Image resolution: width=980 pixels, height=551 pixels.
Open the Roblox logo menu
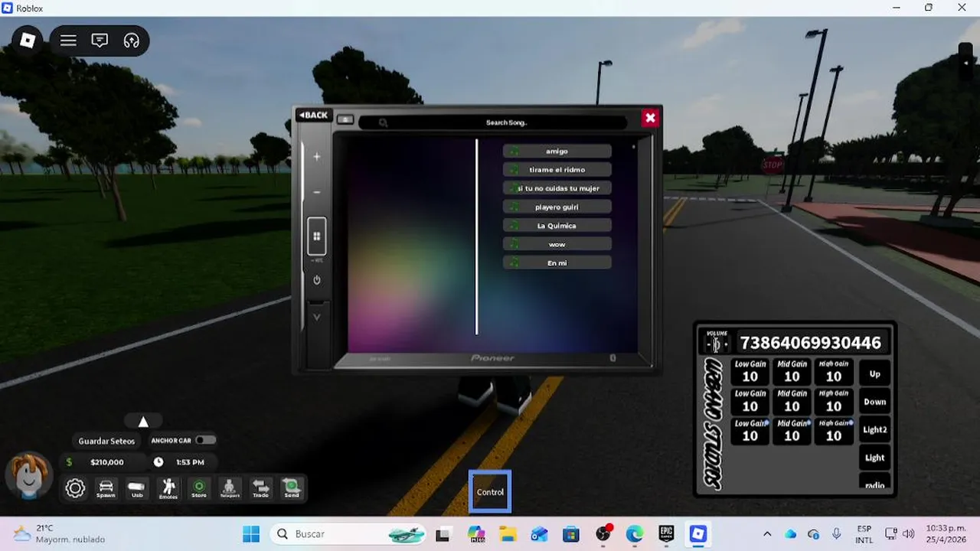(x=28, y=41)
